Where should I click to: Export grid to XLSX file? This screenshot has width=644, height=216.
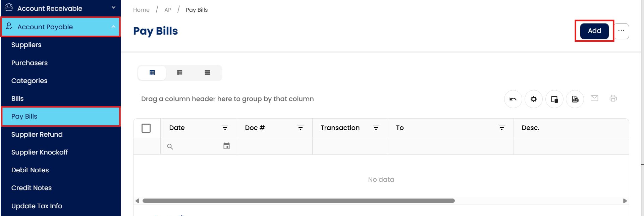point(575,99)
